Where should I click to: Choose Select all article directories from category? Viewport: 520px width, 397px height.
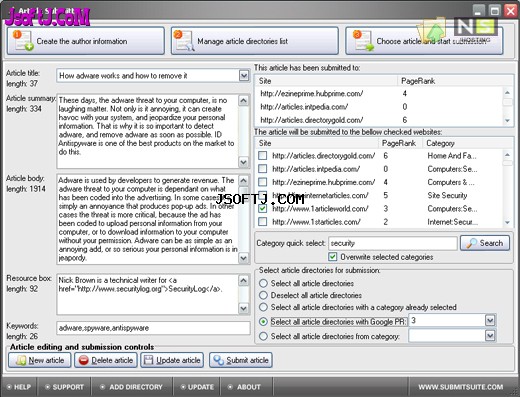263,336
